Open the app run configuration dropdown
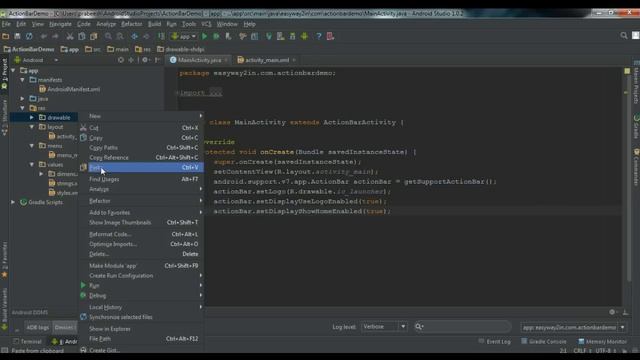Screen dimensions: 640x360 (184, 36)
